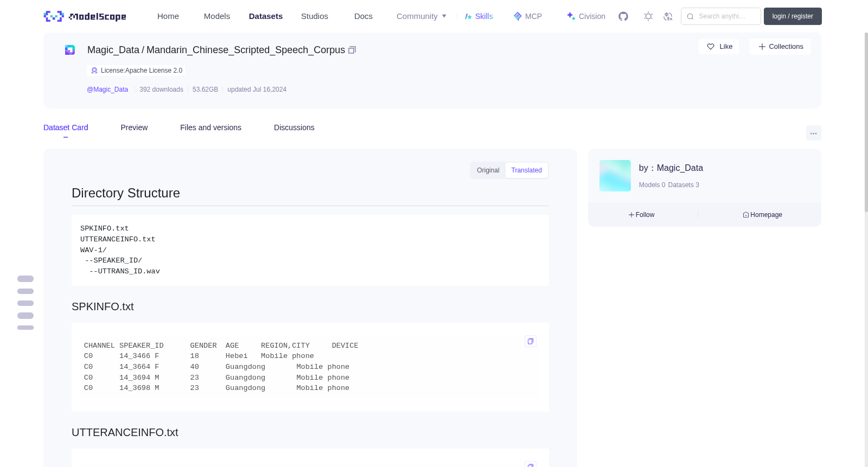Viewport: 868px width, 467px height.
Task: Select the Dataset Card tab
Action: coord(66,127)
